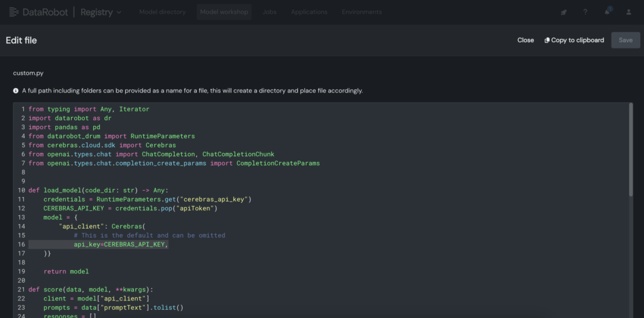Open the notifications bell icon
This screenshot has width=644, height=318.
tap(607, 12)
